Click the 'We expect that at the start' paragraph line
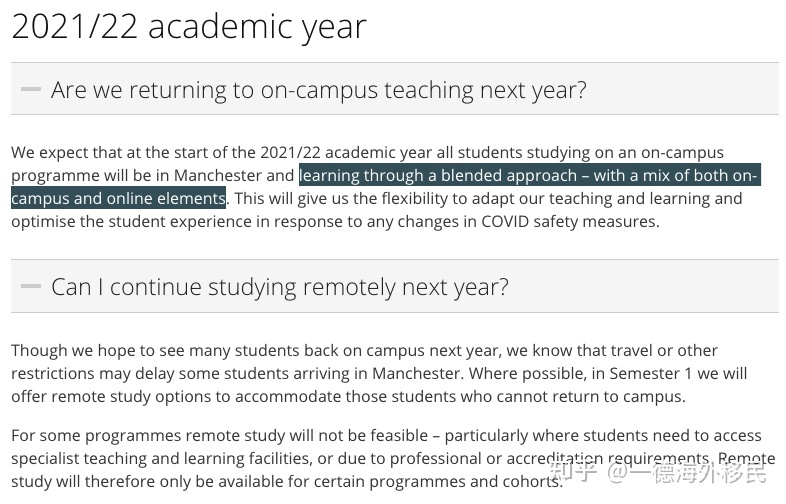 pyautogui.click(x=367, y=152)
